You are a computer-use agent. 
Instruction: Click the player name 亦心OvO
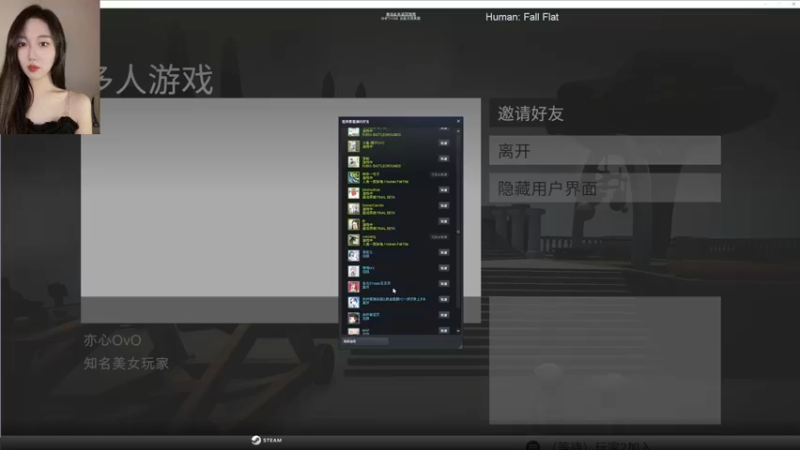(112, 340)
